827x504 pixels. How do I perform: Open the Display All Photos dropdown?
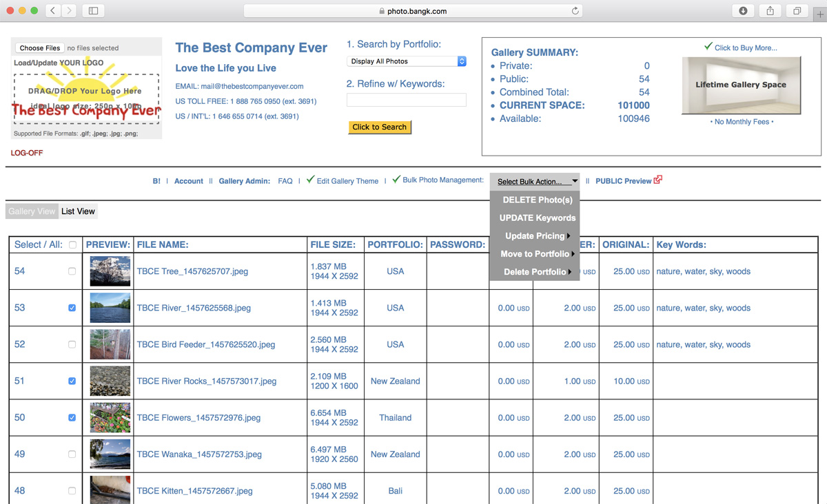point(407,61)
